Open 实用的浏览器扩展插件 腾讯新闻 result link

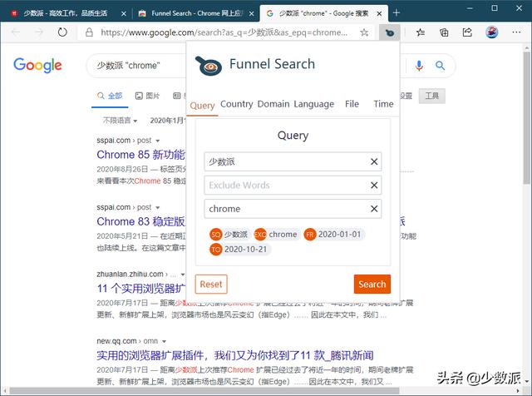click(x=235, y=355)
